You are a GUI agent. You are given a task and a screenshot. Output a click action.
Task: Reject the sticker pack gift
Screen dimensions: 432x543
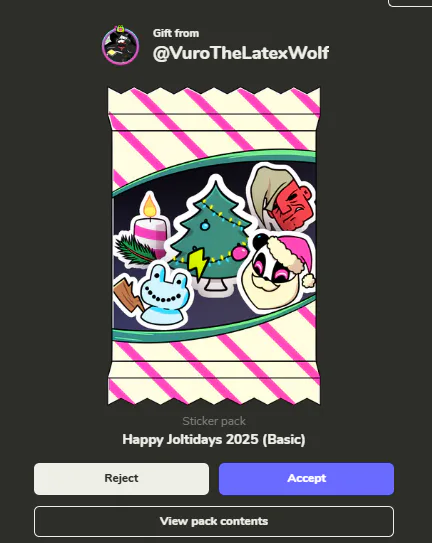tap(121, 479)
